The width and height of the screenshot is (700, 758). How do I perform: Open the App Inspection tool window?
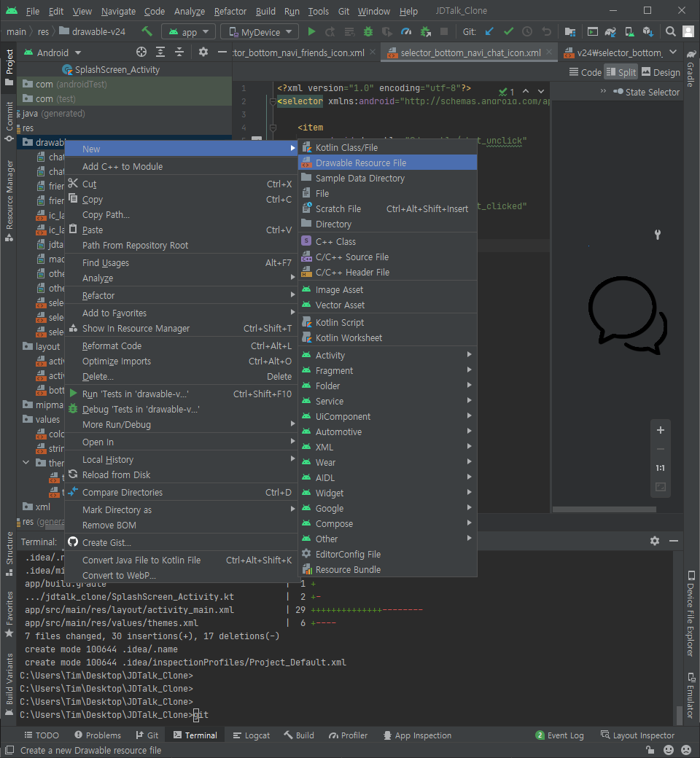[x=418, y=735]
